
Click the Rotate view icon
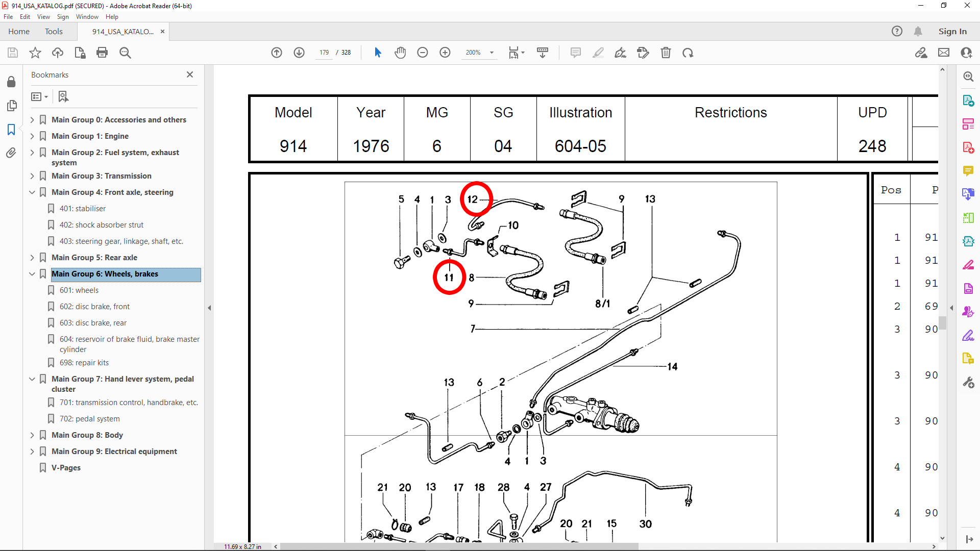(x=688, y=53)
